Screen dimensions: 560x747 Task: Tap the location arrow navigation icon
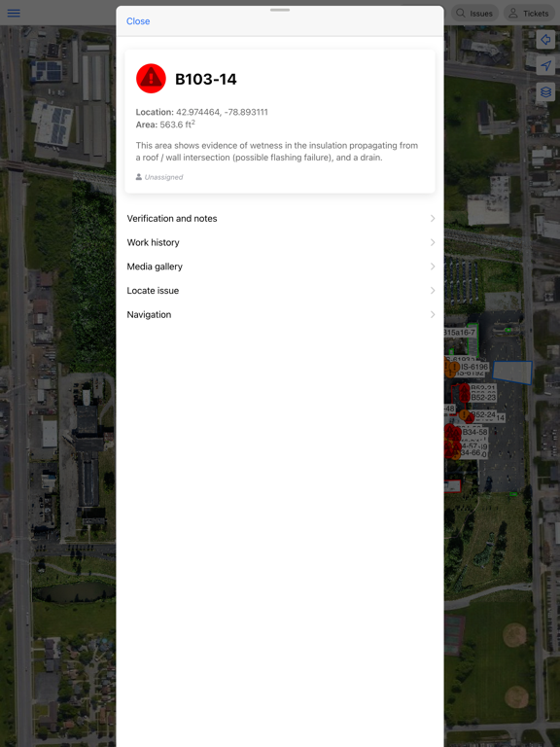[545, 66]
